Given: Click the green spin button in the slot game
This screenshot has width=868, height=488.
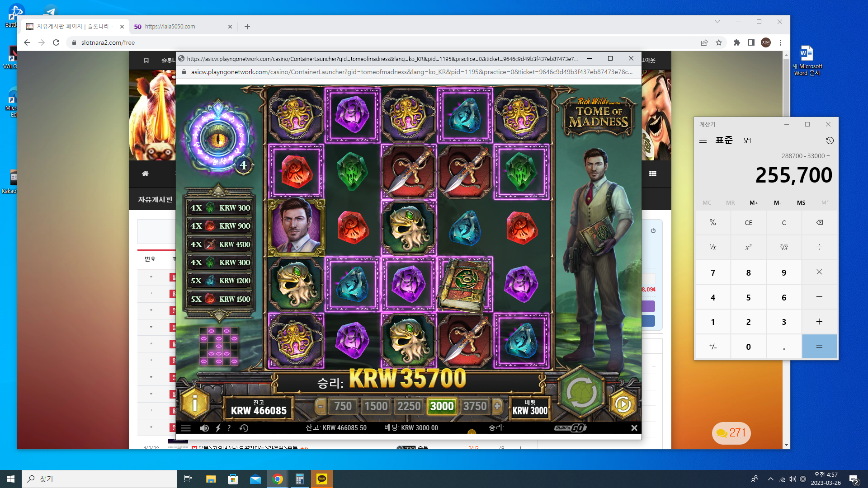Looking at the screenshot, I should (x=581, y=392).
